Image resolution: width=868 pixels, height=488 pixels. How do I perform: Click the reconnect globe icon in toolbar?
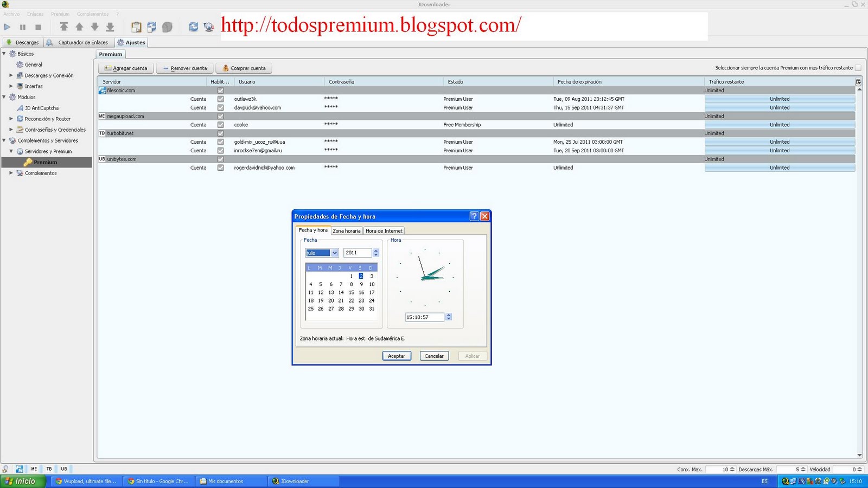pyautogui.click(x=209, y=27)
